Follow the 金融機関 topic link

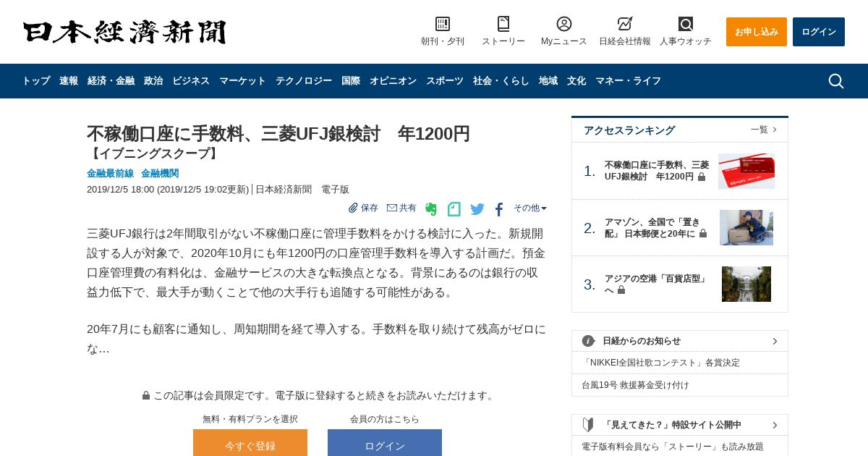[x=160, y=174]
